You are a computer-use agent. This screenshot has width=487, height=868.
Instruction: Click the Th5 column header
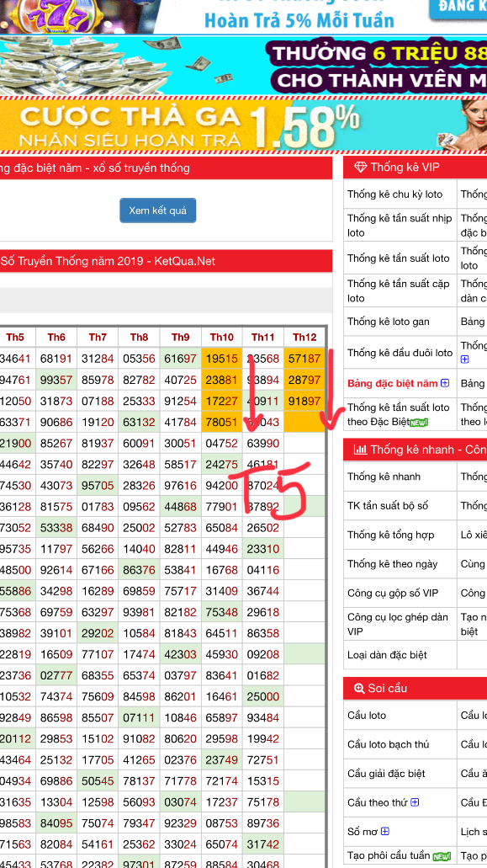[15, 337]
